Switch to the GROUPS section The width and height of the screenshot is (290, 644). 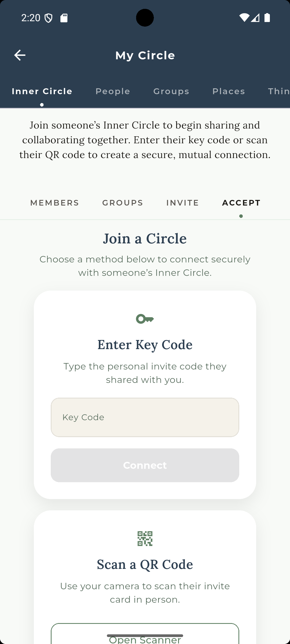(122, 203)
